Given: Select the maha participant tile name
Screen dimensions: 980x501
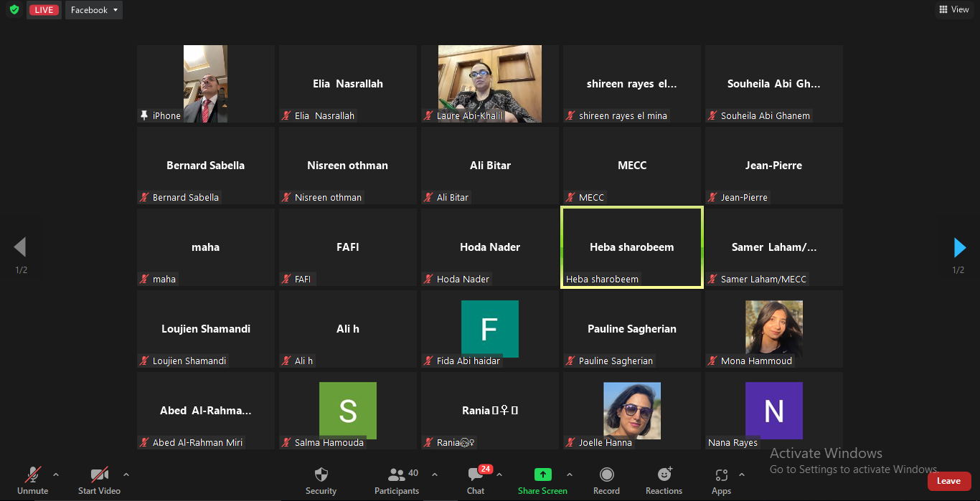Looking at the screenshot, I should click(205, 247).
